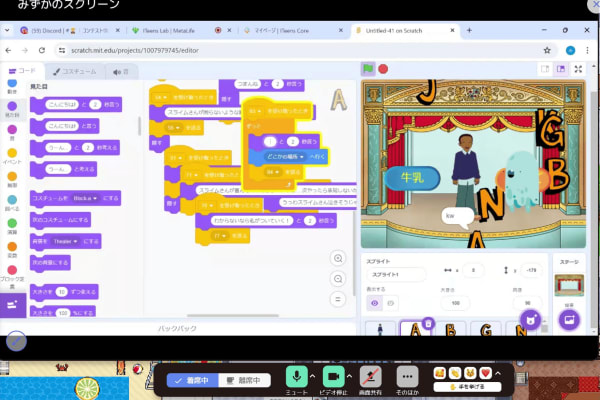
Task: Open the blue Chrome profile avatar
Action: click(x=570, y=50)
